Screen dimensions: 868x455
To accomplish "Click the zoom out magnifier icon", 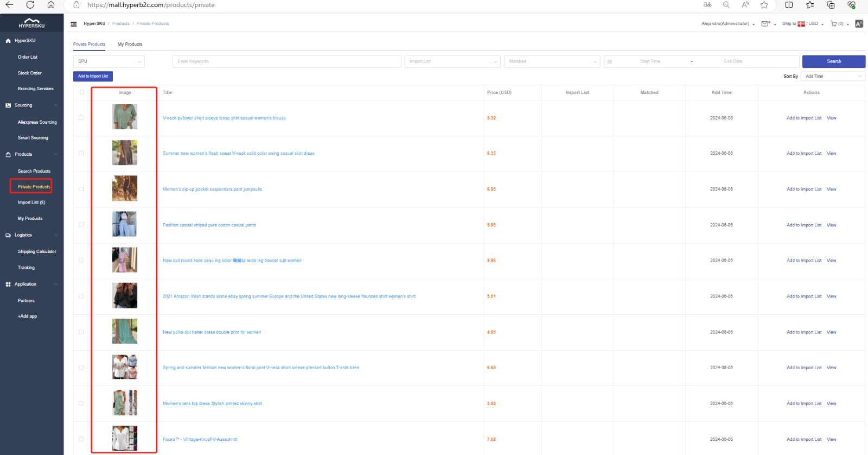I will 726,5.
